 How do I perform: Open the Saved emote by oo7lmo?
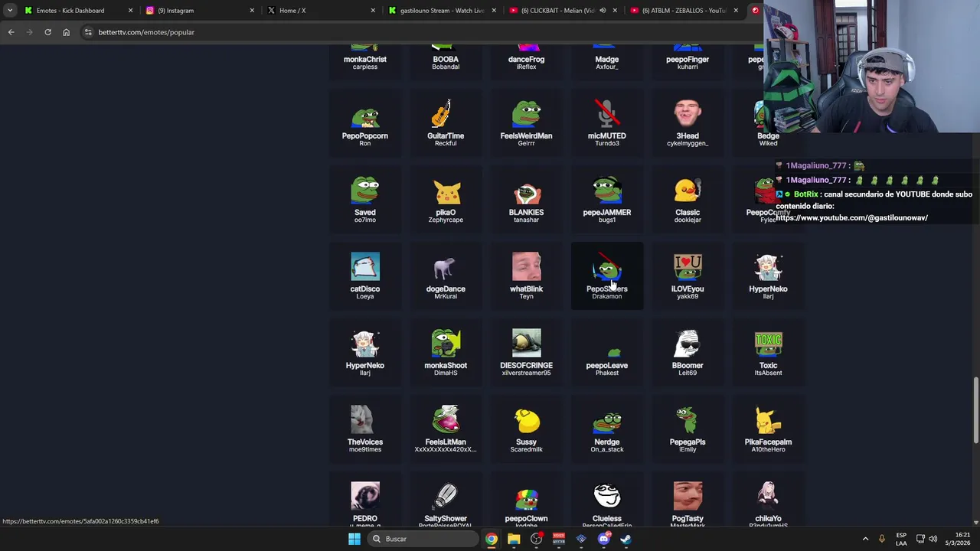click(x=365, y=199)
